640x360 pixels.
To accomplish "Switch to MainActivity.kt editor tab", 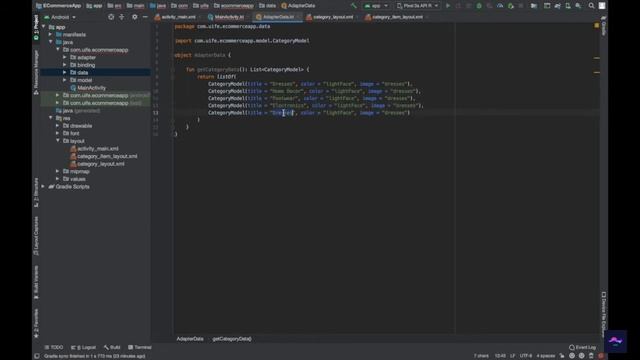I will [226, 17].
